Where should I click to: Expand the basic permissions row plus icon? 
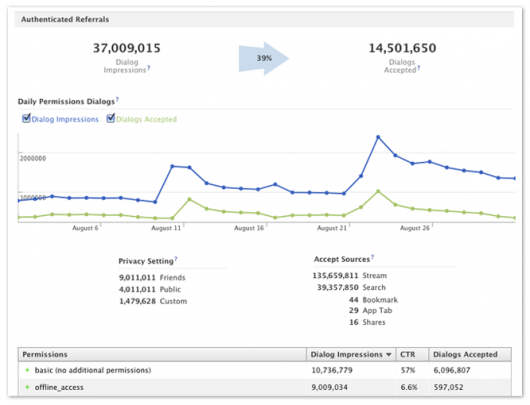(27, 370)
